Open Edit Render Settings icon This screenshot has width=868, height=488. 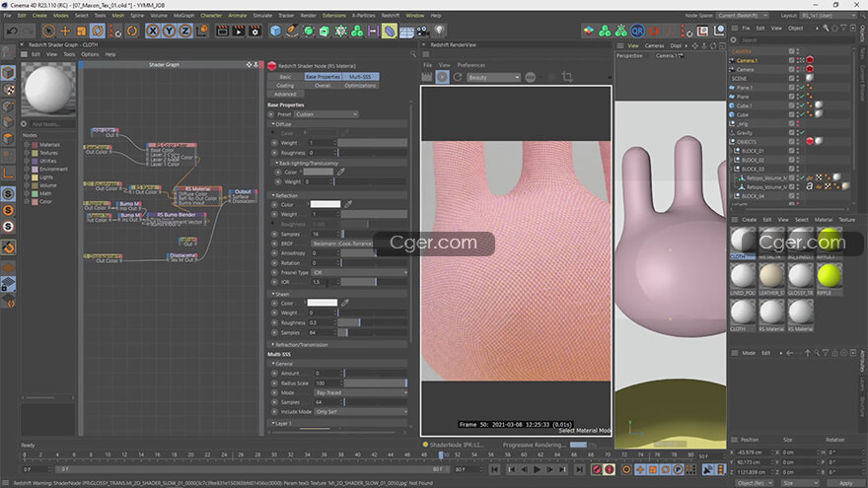255,31
